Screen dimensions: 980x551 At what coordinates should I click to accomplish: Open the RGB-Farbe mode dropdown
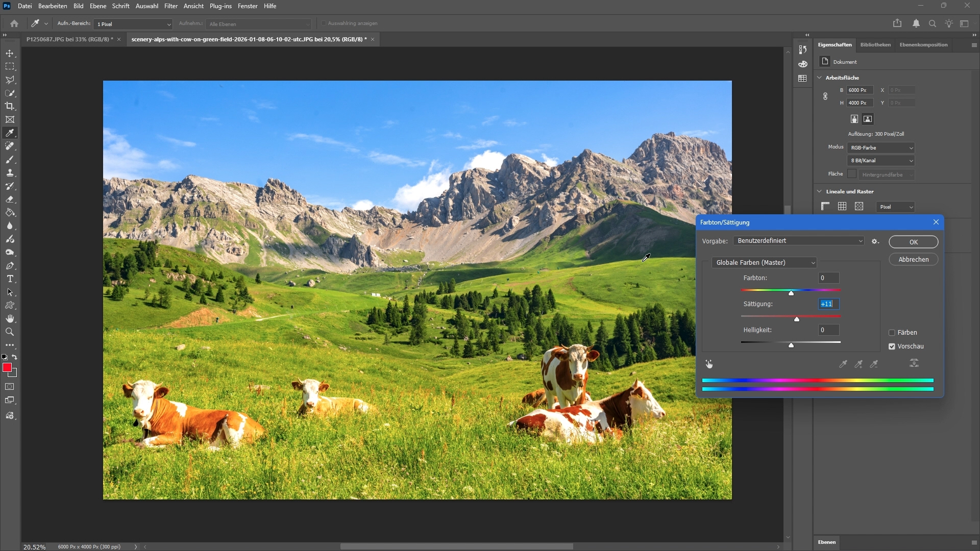(x=880, y=148)
